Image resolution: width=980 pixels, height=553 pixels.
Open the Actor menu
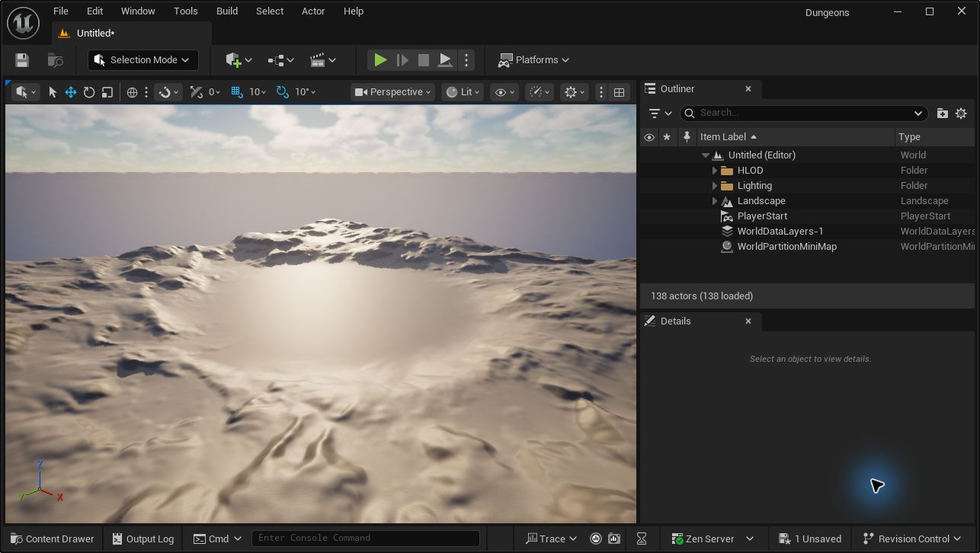313,11
